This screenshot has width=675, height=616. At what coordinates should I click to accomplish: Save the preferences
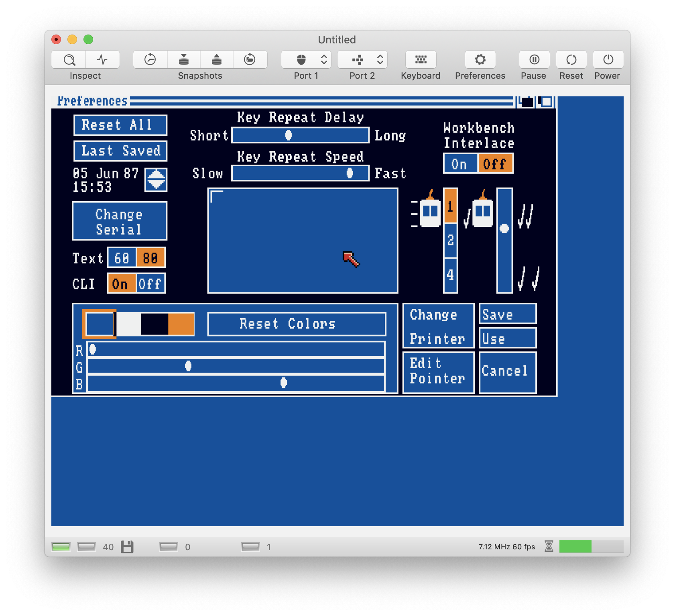point(508,314)
